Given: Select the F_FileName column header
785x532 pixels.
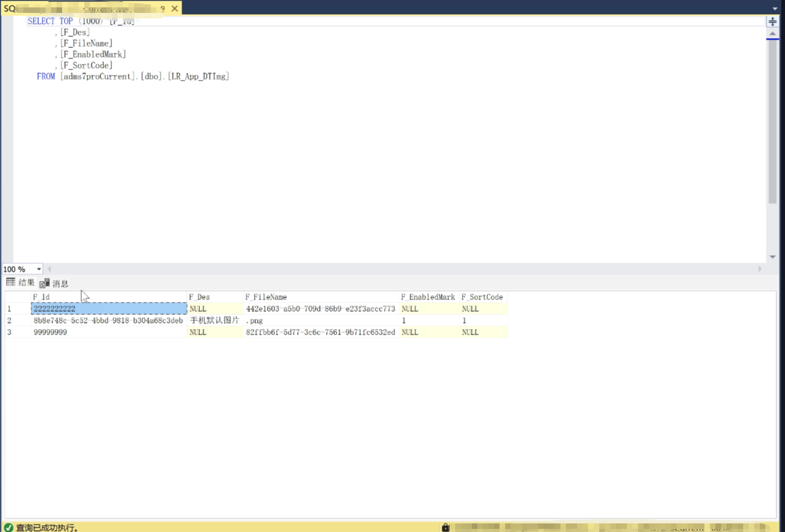Looking at the screenshot, I should (x=321, y=297).
